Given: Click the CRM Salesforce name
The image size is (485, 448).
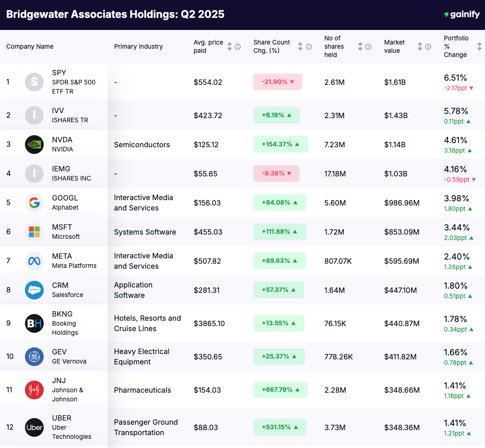Looking at the screenshot, I should tap(67, 290).
